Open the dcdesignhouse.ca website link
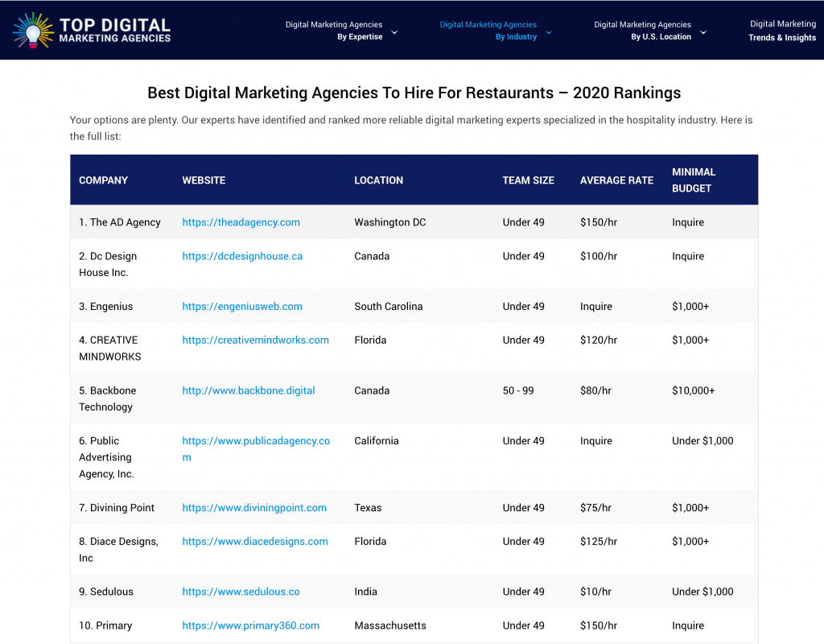This screenshot has height=644, width=824. click(x=242, y=256)
